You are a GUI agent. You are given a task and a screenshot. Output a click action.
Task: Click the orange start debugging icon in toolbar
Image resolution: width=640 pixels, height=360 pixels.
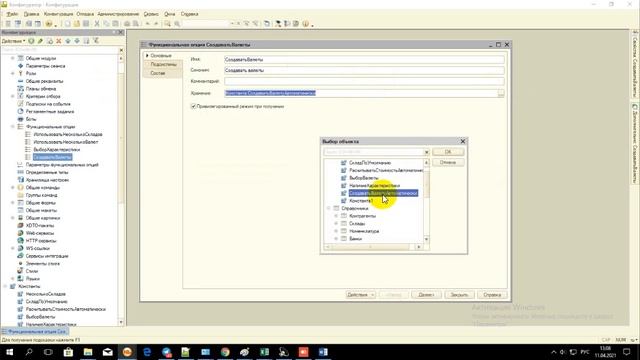pyautogui.click(x=49, y=24)
